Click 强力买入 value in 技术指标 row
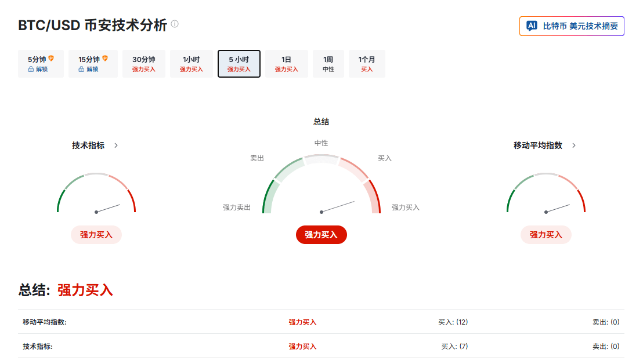The height and width of the screenshot is (364, 643). tap(302, 347)
